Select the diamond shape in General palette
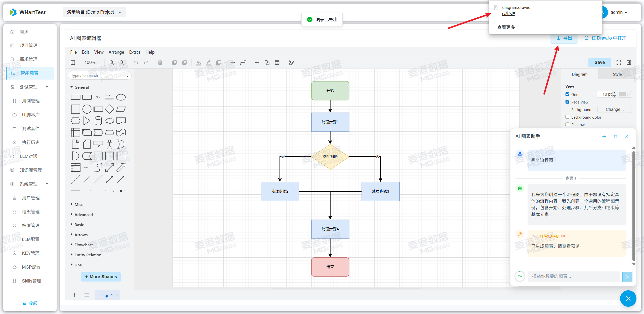The height and width of the screenshot is (314, 644). (109, 109)
